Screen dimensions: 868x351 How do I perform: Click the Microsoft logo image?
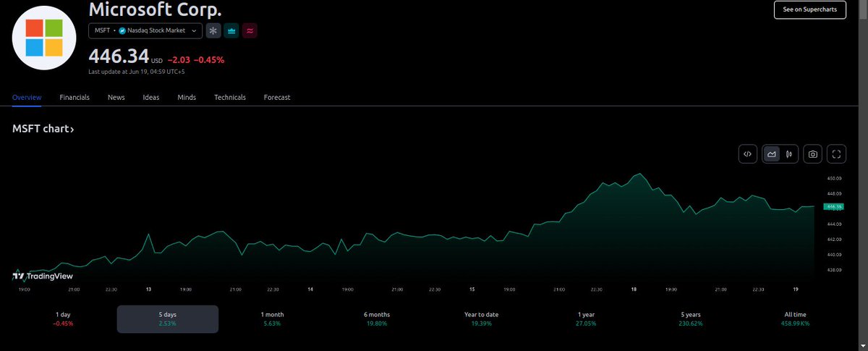coord(45,37)
